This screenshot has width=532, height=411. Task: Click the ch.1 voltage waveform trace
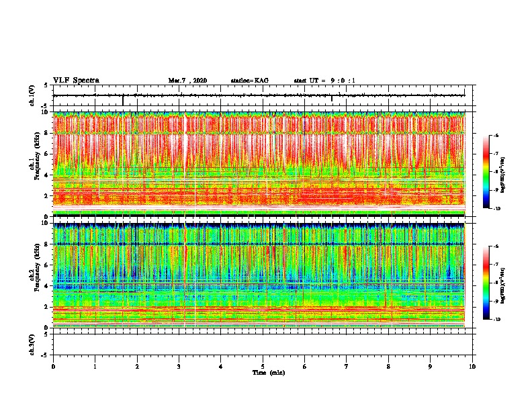(259, 95)
